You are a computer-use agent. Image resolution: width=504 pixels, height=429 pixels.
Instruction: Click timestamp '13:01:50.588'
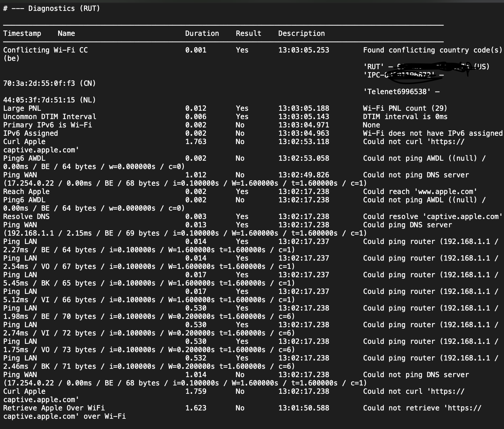303,408
